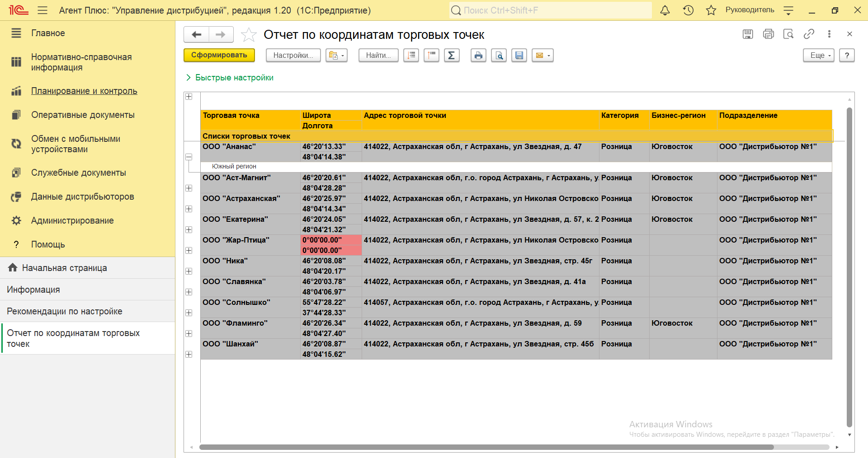868x458 pixels.
Task: Open notifications bell icon
Action: (x=665, y=10)
